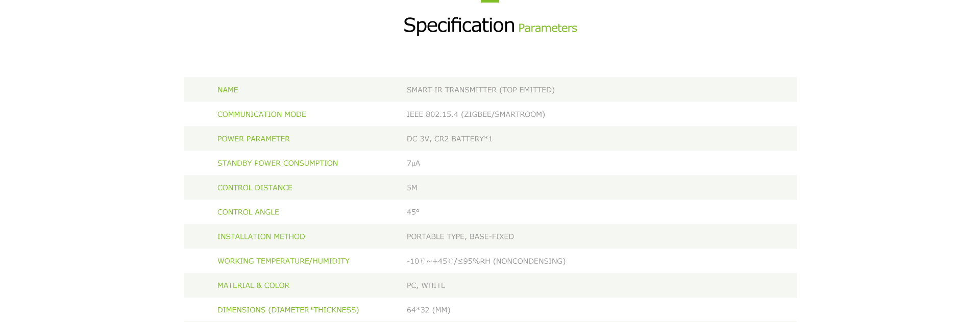Click 'SMART IR TRANSMITTER (TOP EMITTED)' value
This screenshot has width=980, height=322.
[x=480, y=90]
